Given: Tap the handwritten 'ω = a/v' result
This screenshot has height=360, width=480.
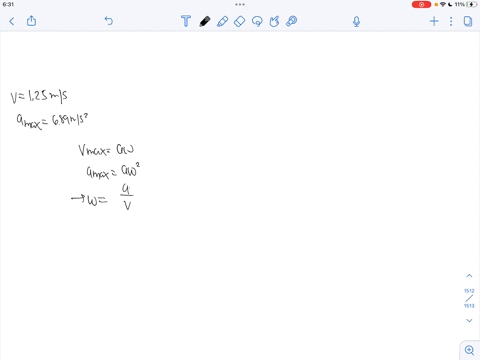Looking at the screenshot, I should click(x=102, y=197).
